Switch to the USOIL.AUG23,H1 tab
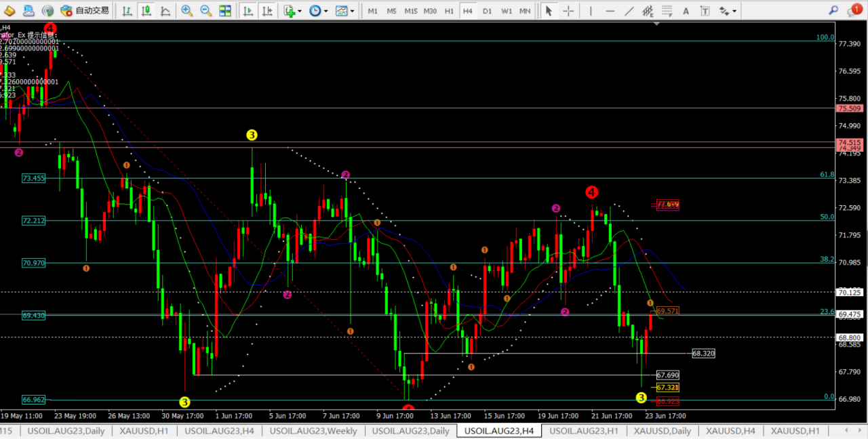 [584, 431]
